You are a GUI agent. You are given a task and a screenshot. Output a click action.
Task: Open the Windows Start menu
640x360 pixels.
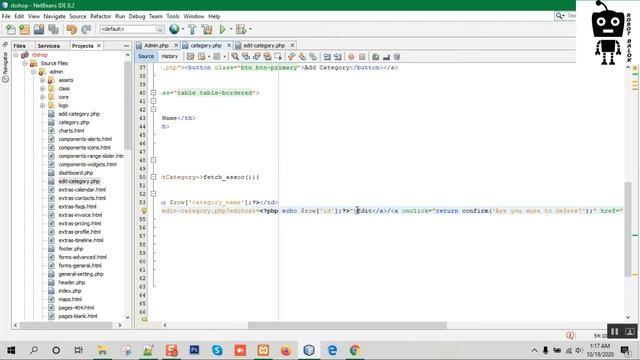point(11,350)
